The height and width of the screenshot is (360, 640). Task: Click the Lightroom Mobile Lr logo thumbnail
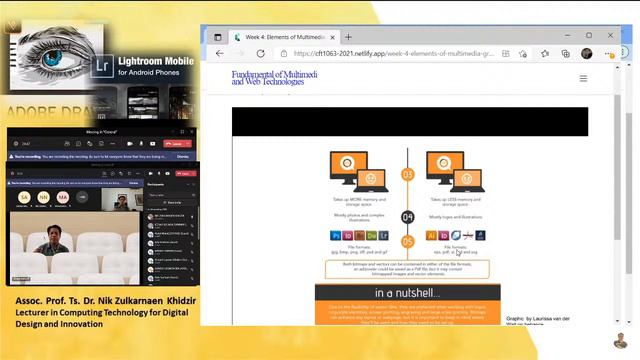click(x=102, y=65)
